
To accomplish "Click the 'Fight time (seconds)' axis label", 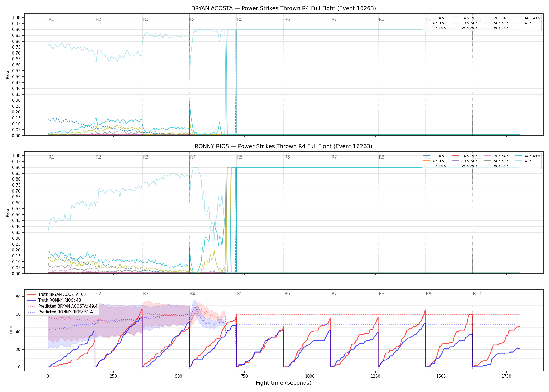I will [x=284, y=383].
